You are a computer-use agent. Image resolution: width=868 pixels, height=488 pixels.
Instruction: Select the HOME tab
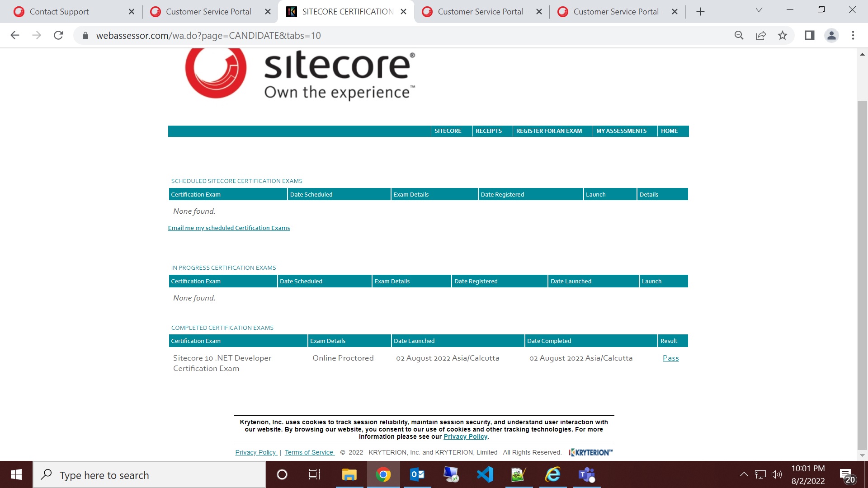[x=670, y=131]
